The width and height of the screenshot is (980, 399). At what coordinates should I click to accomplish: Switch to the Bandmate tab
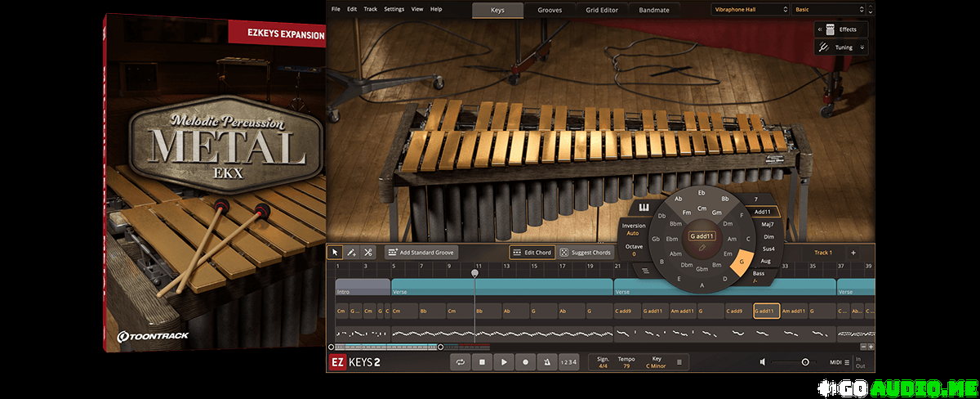click(654, 11)
